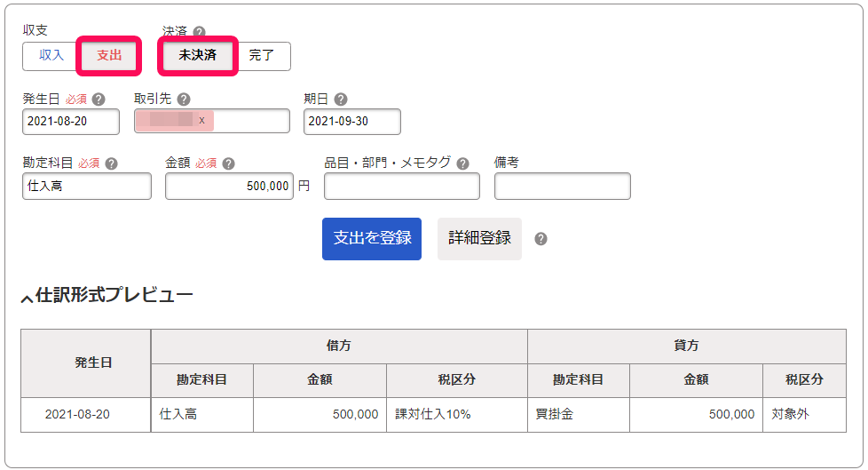
Task: Click tax cell 課対仕入10%
Action: coord(457,415)
